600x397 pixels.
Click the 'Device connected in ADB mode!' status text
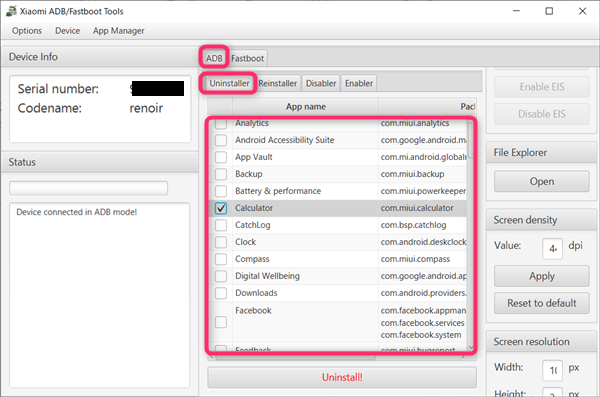point(77,212)
